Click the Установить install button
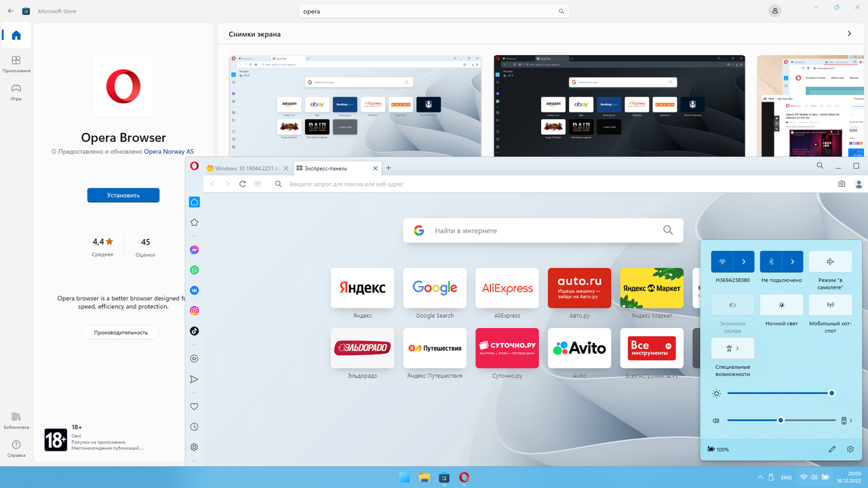The image size is (868, 488). (123, 195)
